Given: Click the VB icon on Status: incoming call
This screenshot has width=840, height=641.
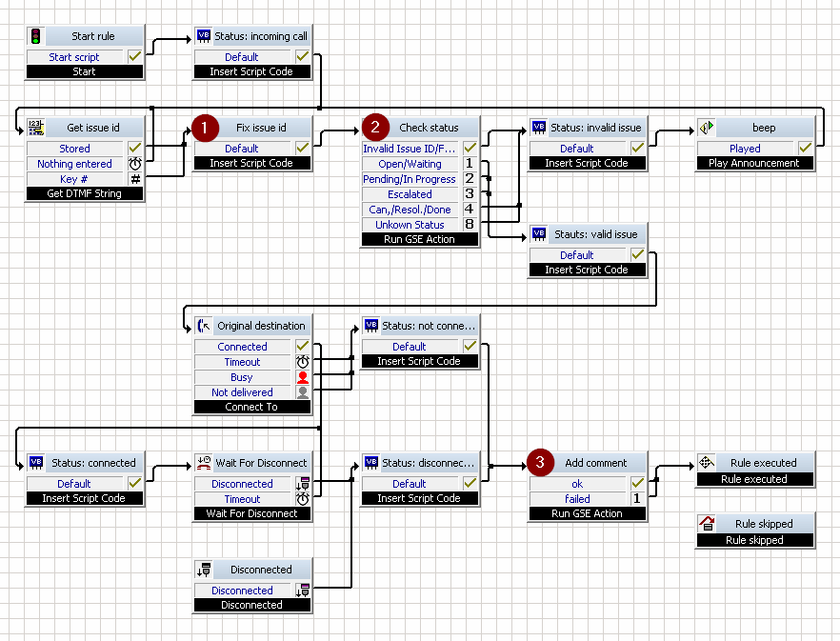Looking at the screenshot, I should [204, 36].
